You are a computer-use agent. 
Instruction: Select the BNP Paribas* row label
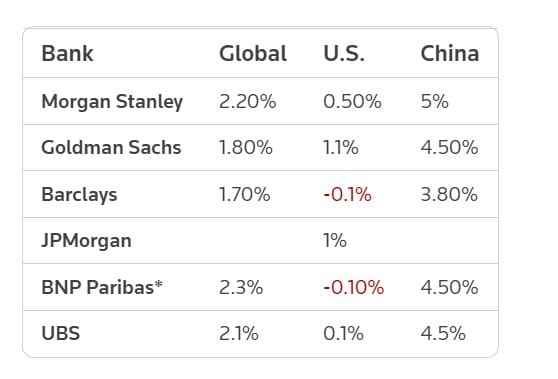(x=102, y=287)
